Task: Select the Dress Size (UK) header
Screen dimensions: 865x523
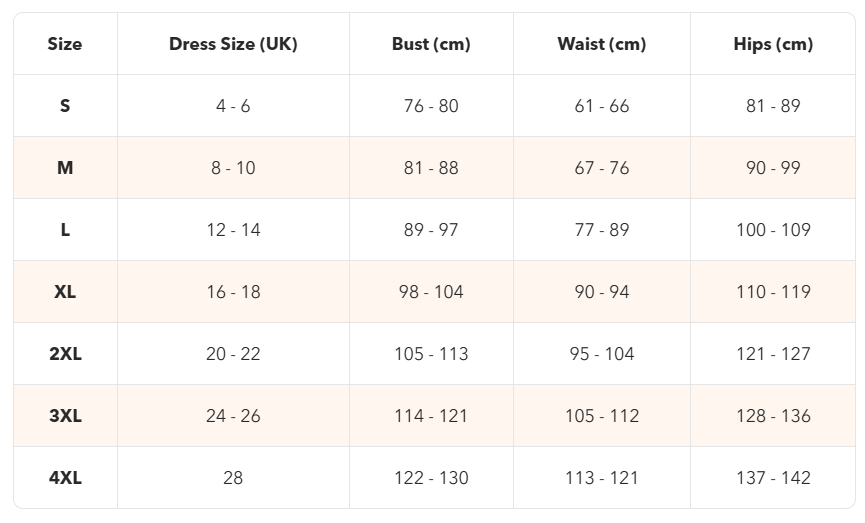Action: [233, 44]
